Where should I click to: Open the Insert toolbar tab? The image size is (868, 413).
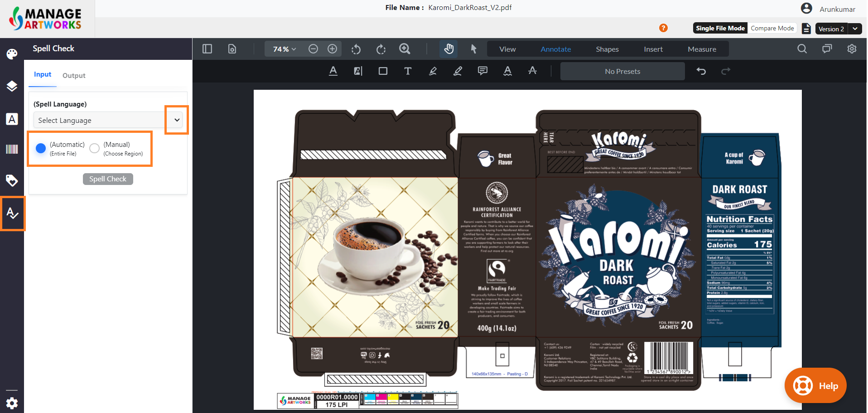pos(653,49)
